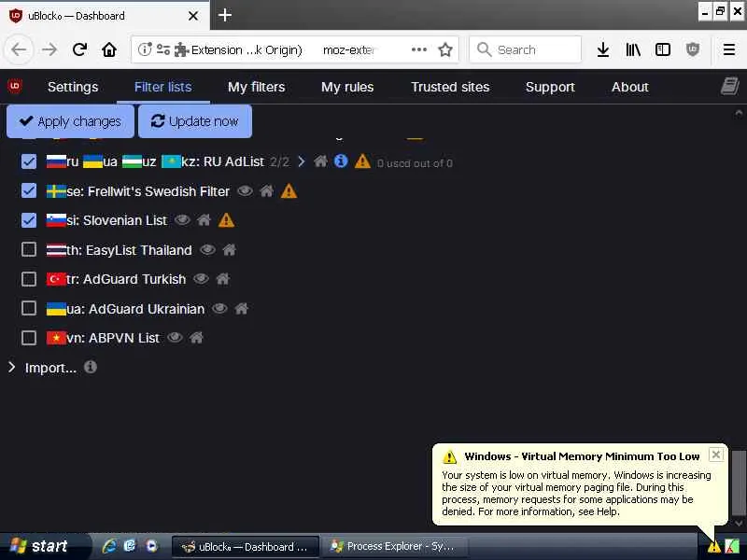
Task: Click Frellwit's Swedish Filter warning icon
Action: click(289, 191)
